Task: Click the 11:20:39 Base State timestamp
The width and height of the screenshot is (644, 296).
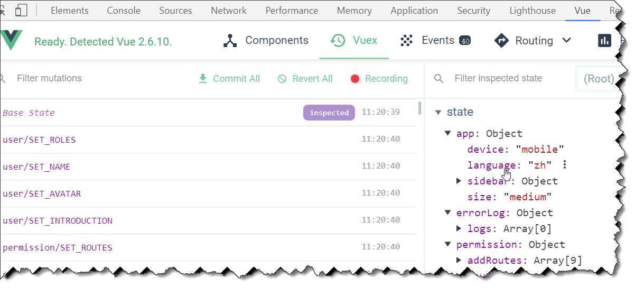Action: point(381,113)
